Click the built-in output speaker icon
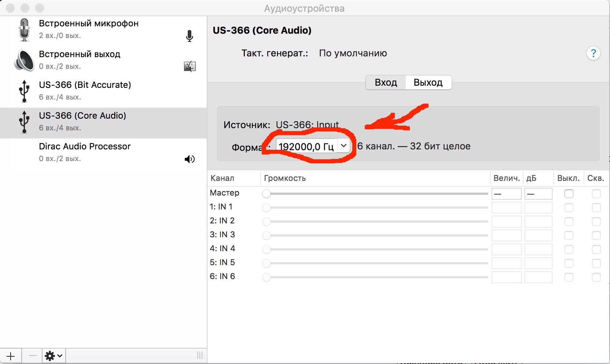 pyautogui.click(x=24, y=60)
